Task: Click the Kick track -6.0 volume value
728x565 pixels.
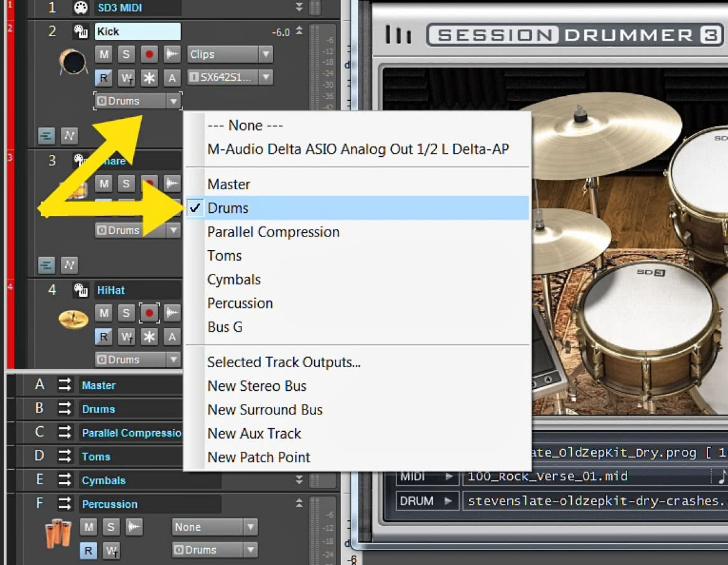Action: (281, 32)
